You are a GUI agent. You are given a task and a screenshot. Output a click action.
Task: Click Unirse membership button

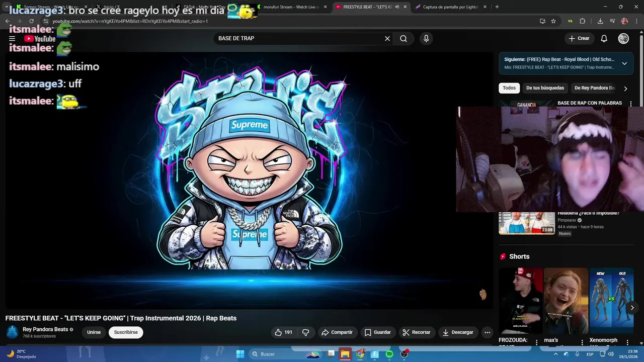94,332
